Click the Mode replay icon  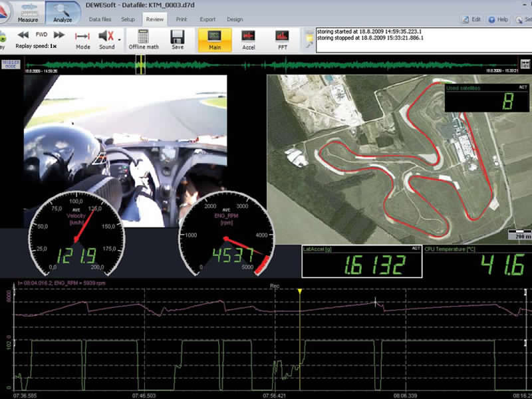coord(82,39)
